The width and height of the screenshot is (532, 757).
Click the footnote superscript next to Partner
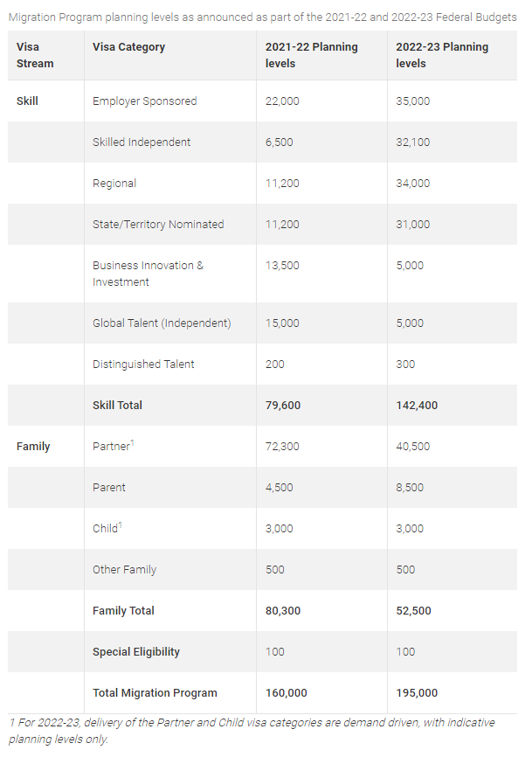coord(132,443)
